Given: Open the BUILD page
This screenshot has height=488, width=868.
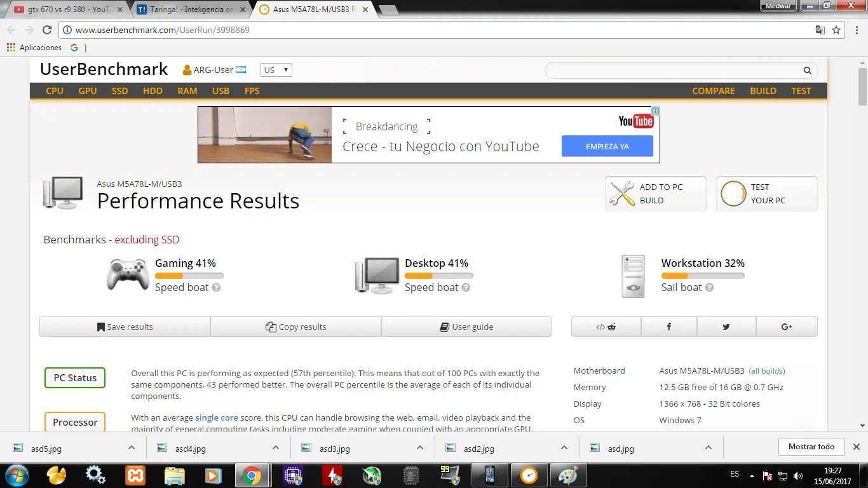Looking at the screenshot, I should [x=763, y=91].
